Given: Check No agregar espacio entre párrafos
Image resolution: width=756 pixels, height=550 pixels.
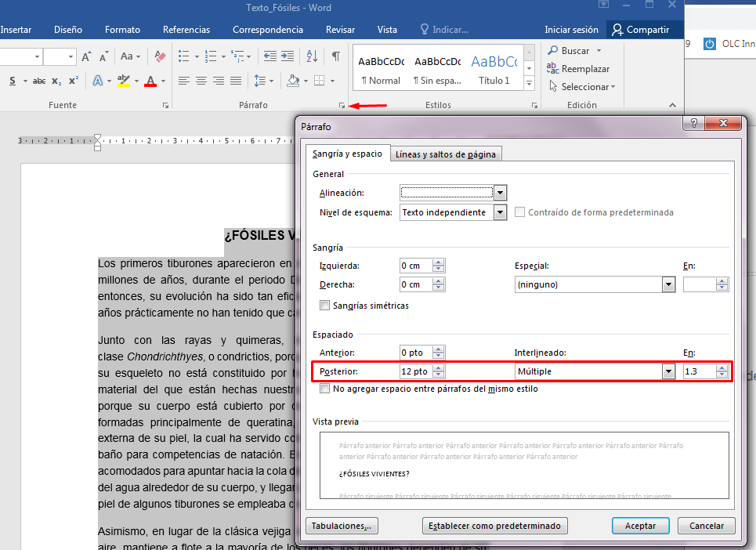Looking at the screenshot, I should 325,389.
